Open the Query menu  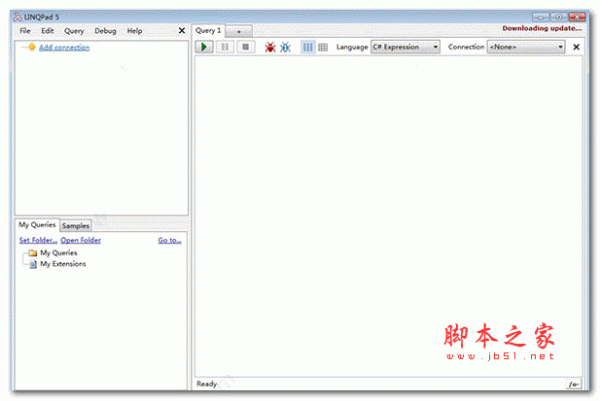pos(74,31)
